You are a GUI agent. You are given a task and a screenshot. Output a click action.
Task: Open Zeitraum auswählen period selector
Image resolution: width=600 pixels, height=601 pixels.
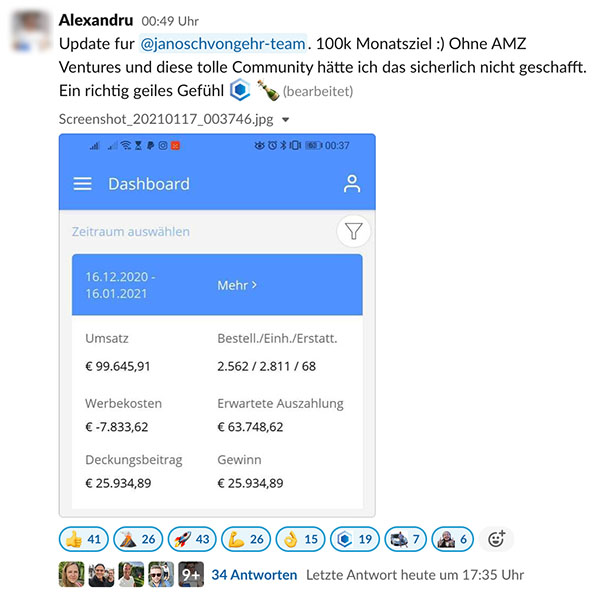[x=131, y=232]
